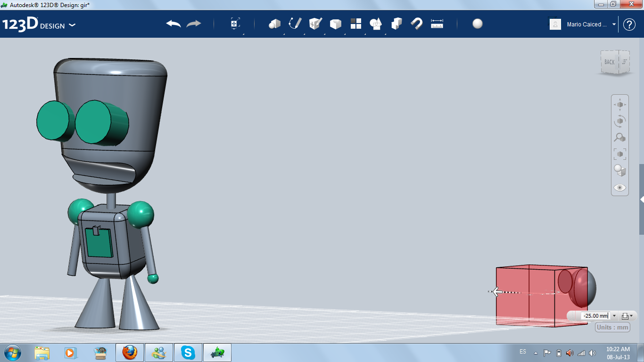
Task: Open Skype from the taskbar
Action: 188,353
